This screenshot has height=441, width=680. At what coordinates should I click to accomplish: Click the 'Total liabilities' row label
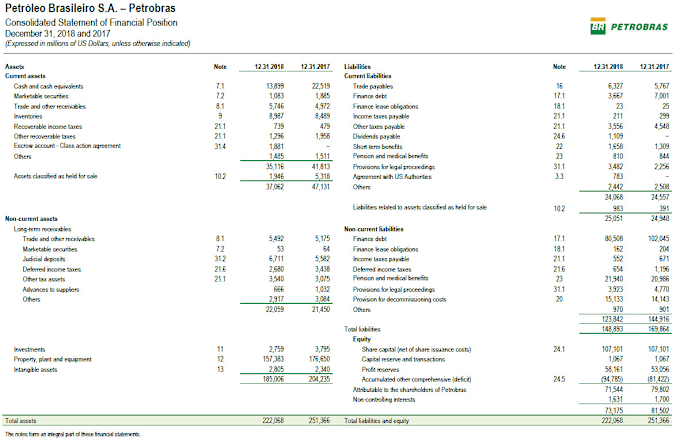click(362, 330)
